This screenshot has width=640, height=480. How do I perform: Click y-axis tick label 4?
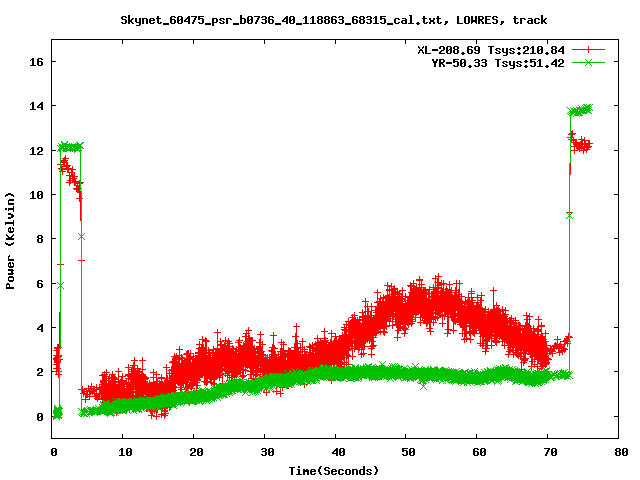(40, 328)
